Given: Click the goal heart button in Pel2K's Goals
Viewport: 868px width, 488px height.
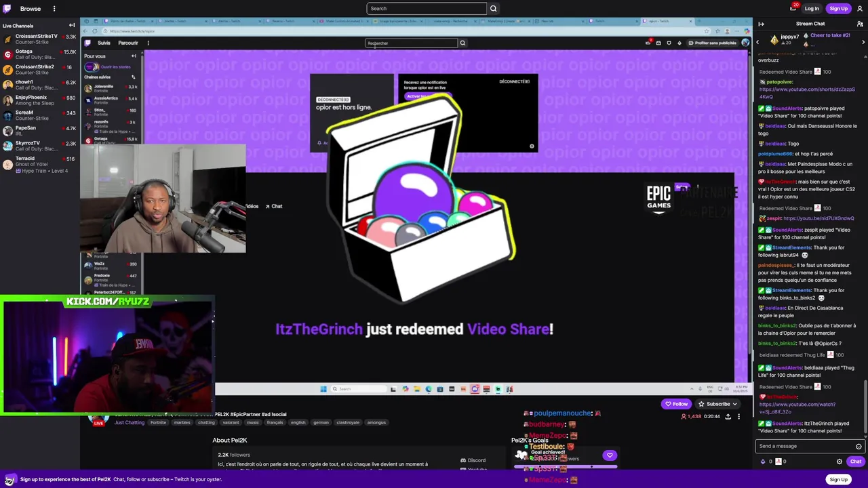Looking at the screenshot, I should click(x=610, y=455).
